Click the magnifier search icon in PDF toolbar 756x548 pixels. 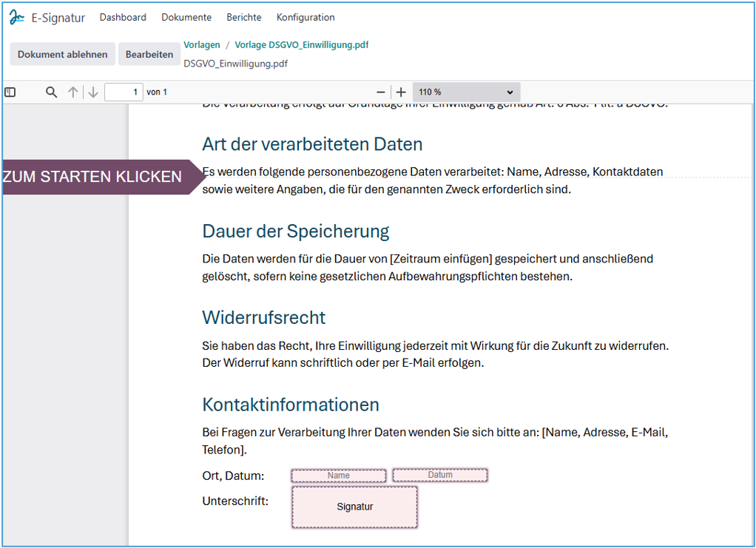[x=51, y=92]
